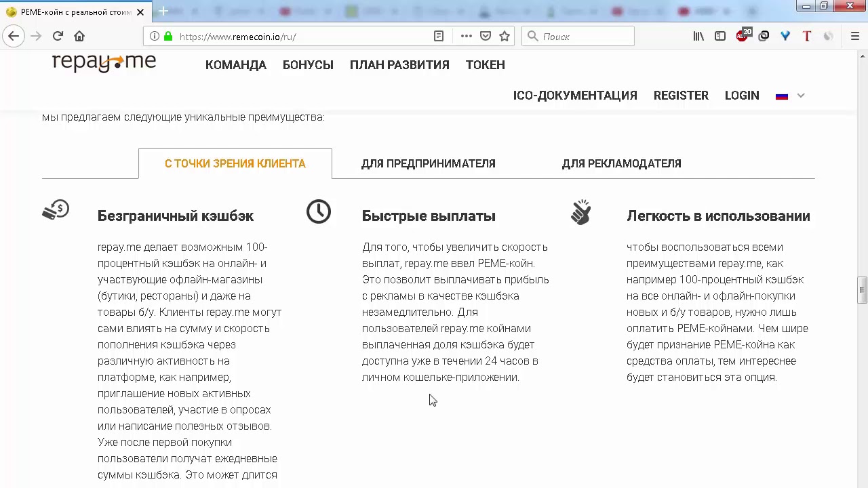Click the search magnifier icon
Screen dimensions: 868x488
(x=533, y=37)
